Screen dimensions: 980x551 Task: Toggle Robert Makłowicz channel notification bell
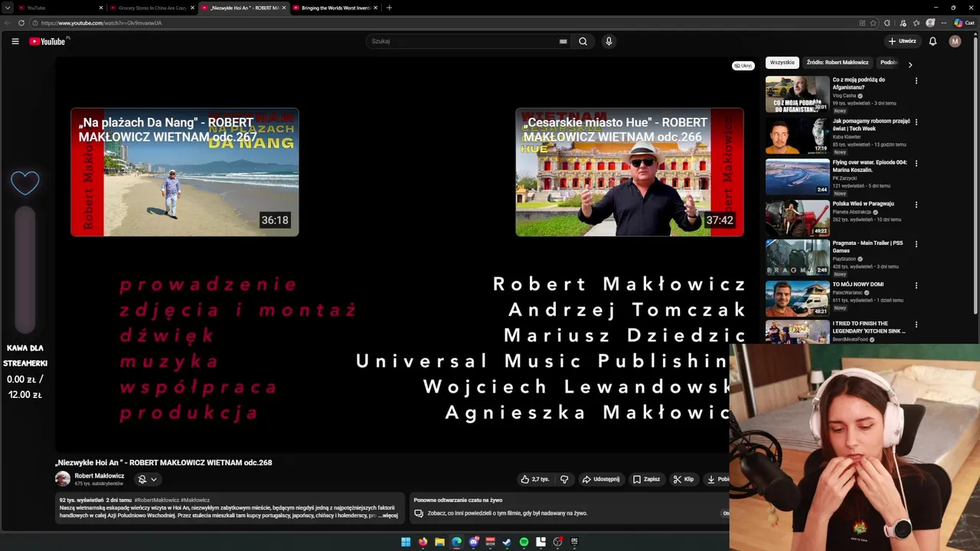click(x=142, y=479)
